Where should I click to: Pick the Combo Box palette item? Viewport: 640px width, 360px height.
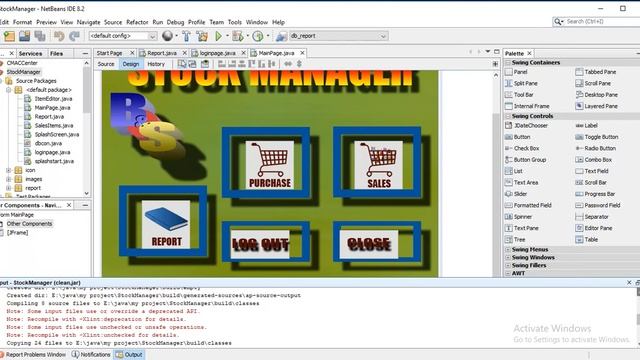pyautogui.click(x=593, y=160)
